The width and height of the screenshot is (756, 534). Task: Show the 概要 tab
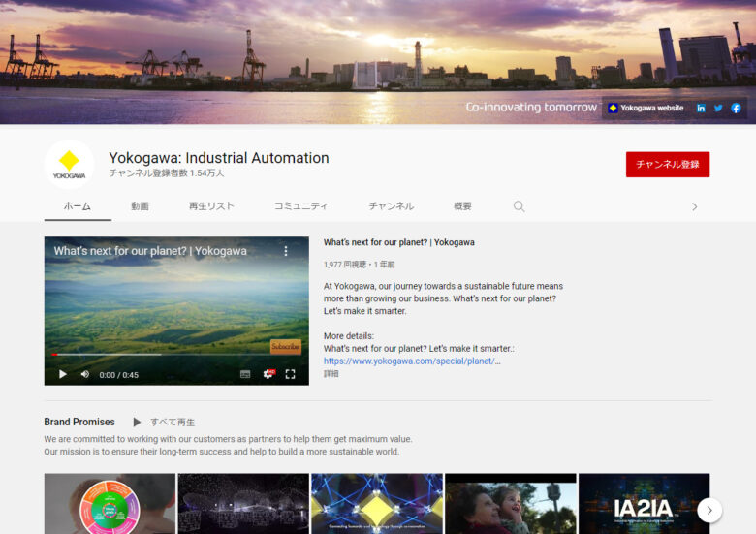(x=462, y=206)
